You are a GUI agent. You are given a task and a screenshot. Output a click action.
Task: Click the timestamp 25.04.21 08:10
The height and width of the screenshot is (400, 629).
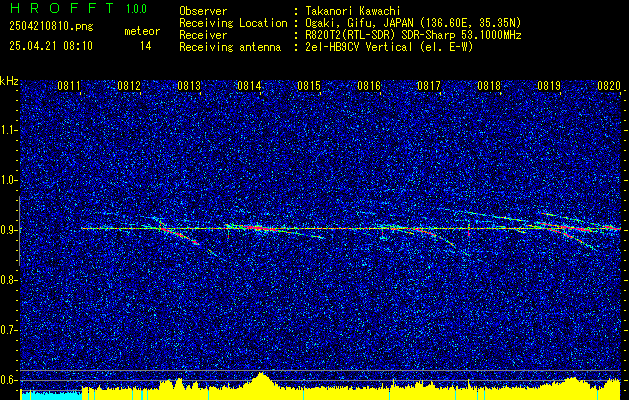click(x=51, y=46)
